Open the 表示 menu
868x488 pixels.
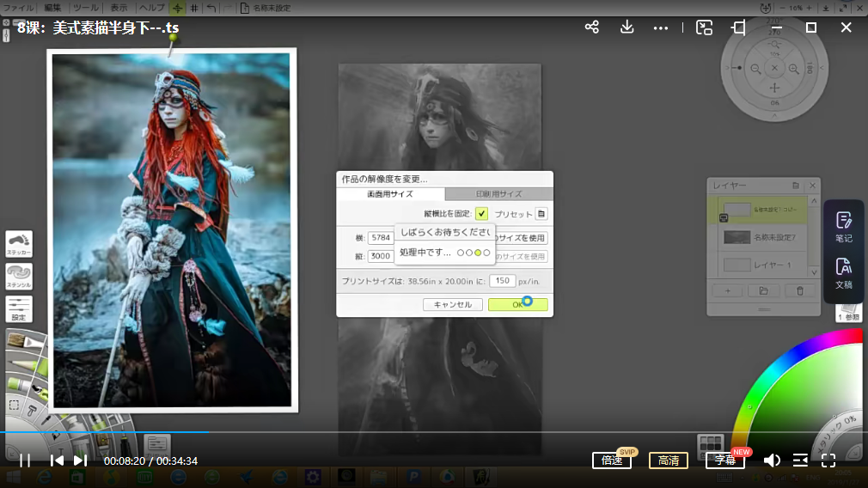tap(119, 8)
